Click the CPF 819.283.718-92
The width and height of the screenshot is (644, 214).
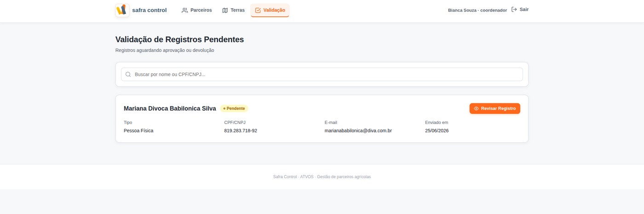tap(241, 131)
